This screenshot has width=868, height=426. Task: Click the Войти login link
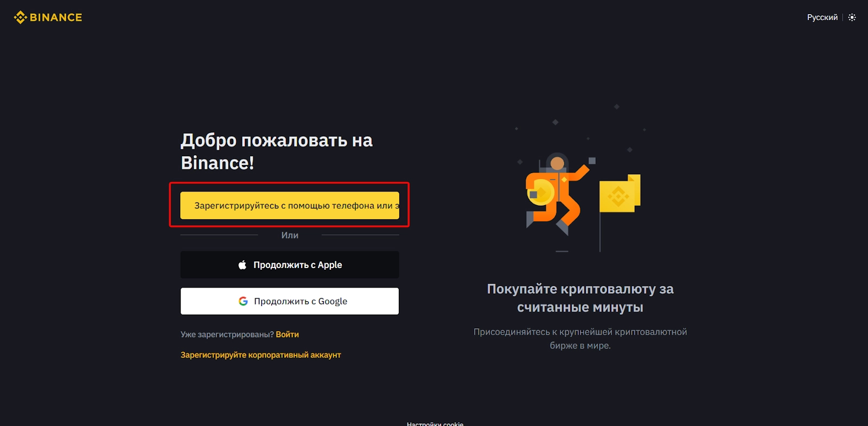(287, 334)
